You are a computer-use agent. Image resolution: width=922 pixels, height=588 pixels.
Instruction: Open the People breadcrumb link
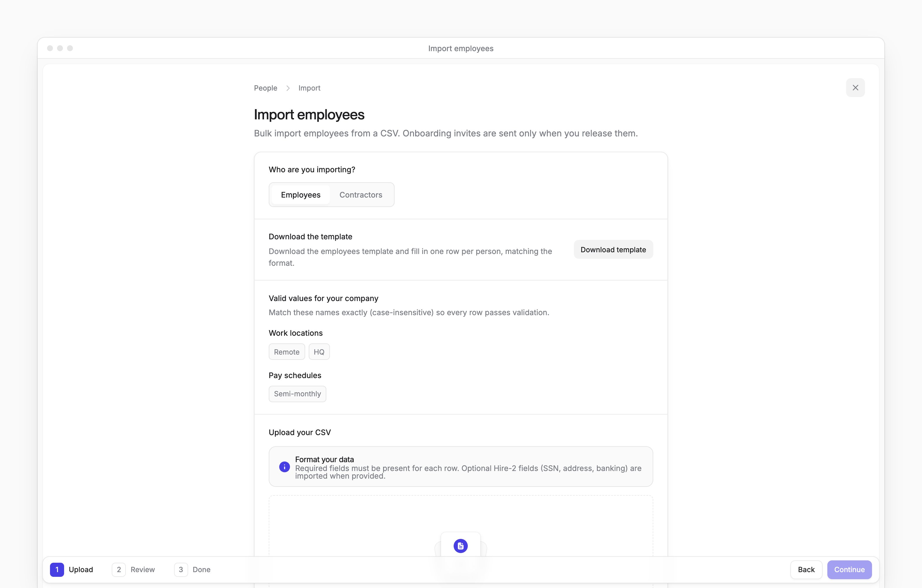pos(265,88)
